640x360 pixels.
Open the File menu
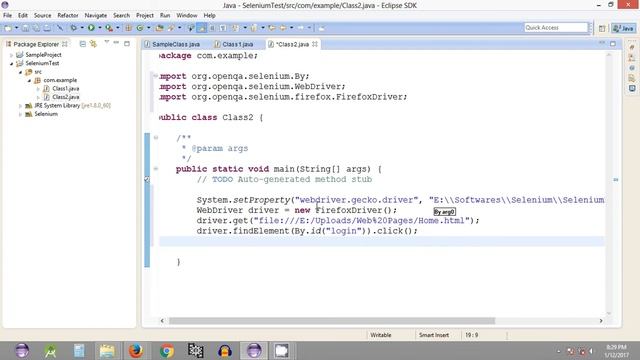pyautogui.click(x=7, y=16)
